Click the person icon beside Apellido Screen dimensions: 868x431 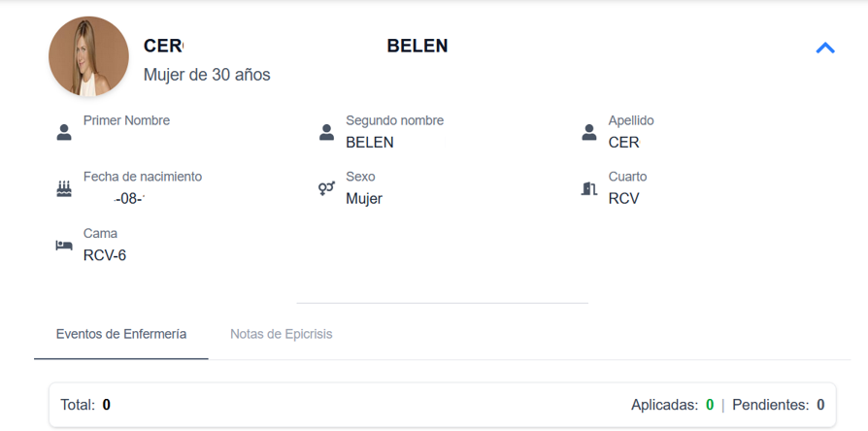589,132
